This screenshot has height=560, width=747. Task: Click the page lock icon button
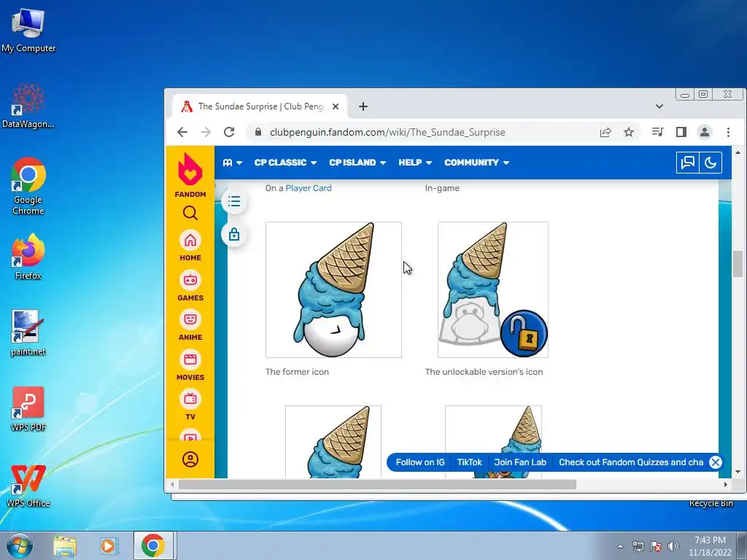coord(234,234)
